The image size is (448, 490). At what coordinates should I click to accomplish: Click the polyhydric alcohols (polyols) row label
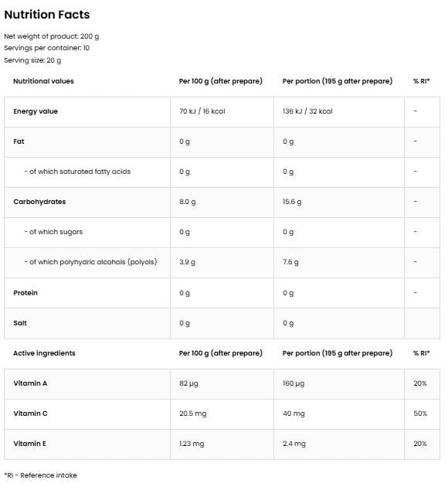point(90,262)
